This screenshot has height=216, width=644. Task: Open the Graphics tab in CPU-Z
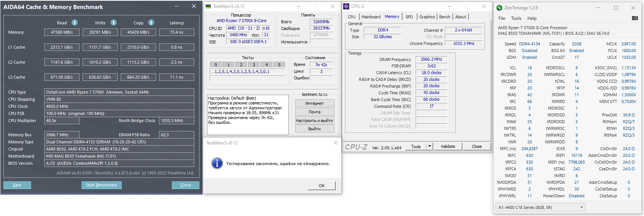coord(427,17)
